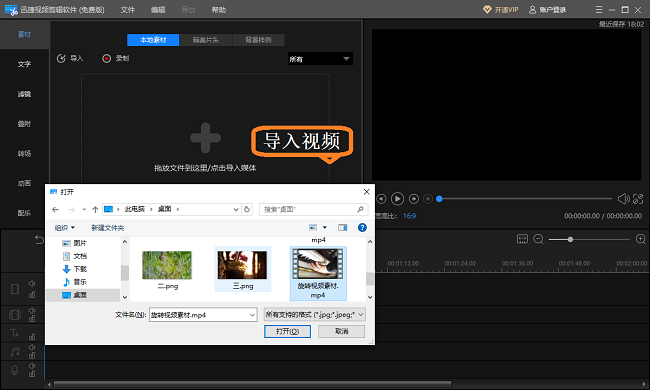Open the 编辑 menu
Image resolution: width=650 pixels, height=390 pixels.
coord(158,10)
